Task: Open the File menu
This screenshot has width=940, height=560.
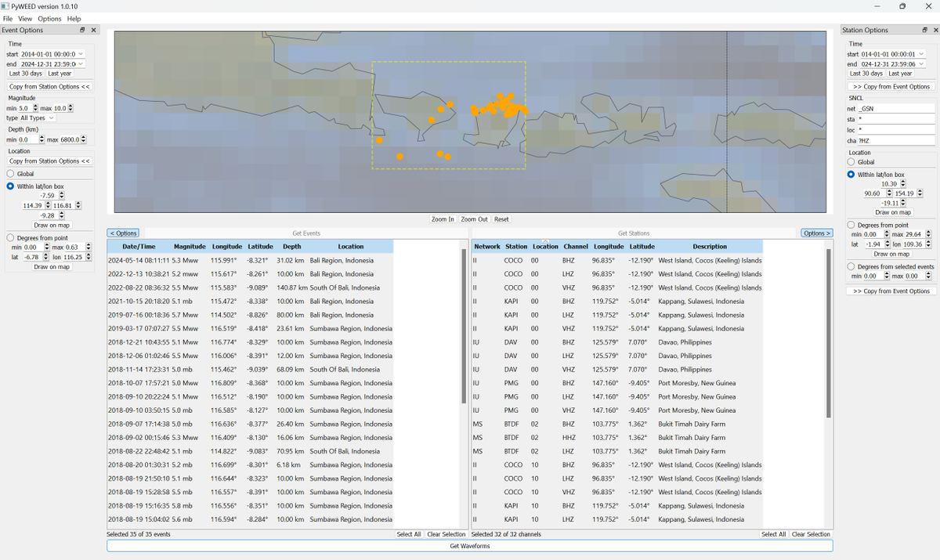Action: pyautogui.click(x=7, y=18)
